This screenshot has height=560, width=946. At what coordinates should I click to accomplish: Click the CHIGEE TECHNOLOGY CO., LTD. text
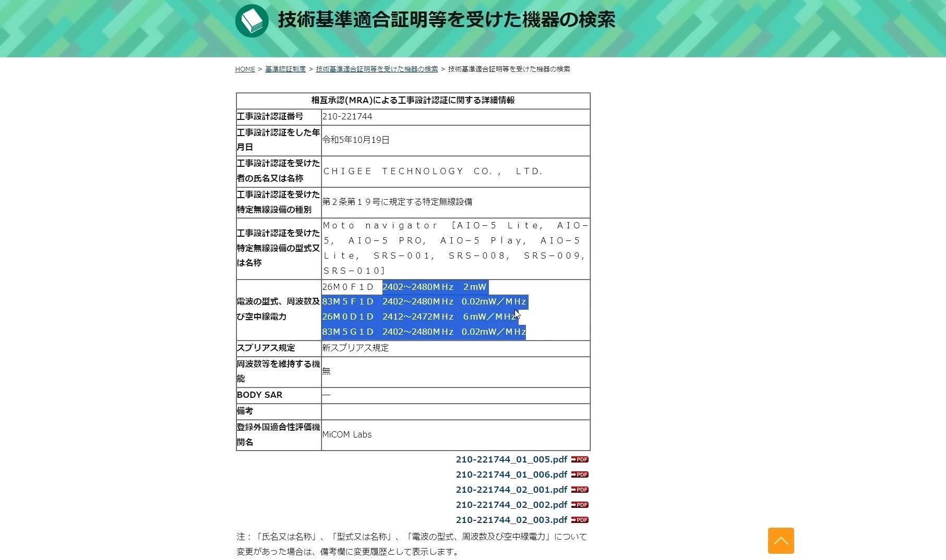click(x=433, y=171)
